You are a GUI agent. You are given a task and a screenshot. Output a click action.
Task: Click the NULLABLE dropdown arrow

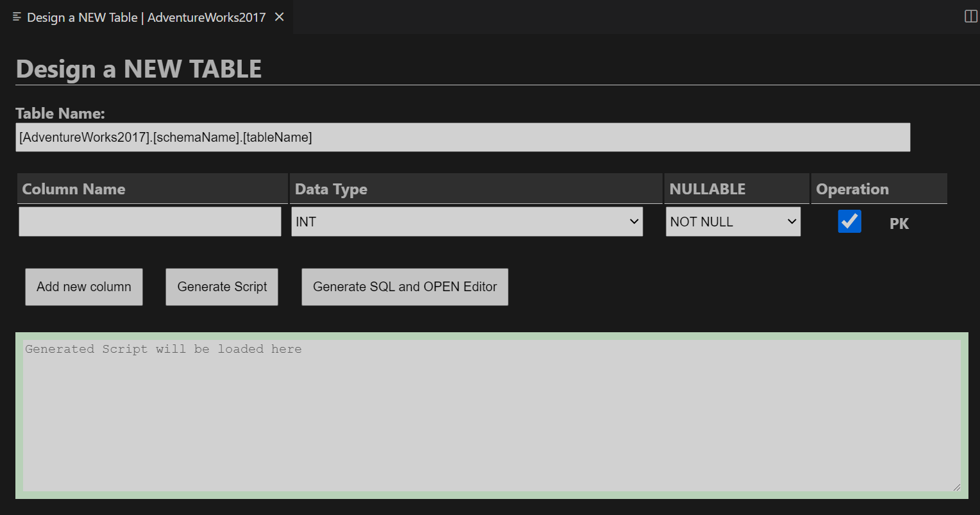pyautogui.click(x=791, y=221)
